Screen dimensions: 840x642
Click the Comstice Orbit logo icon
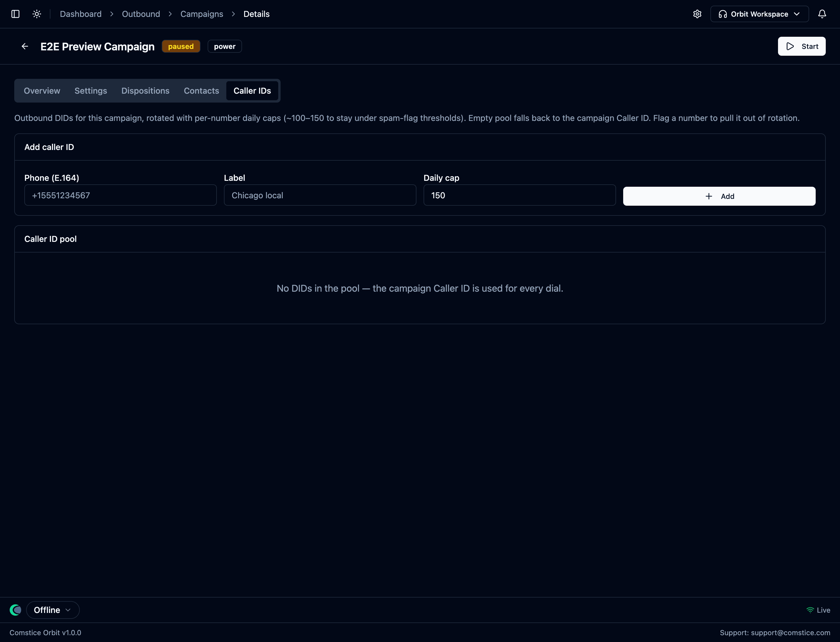16,610
